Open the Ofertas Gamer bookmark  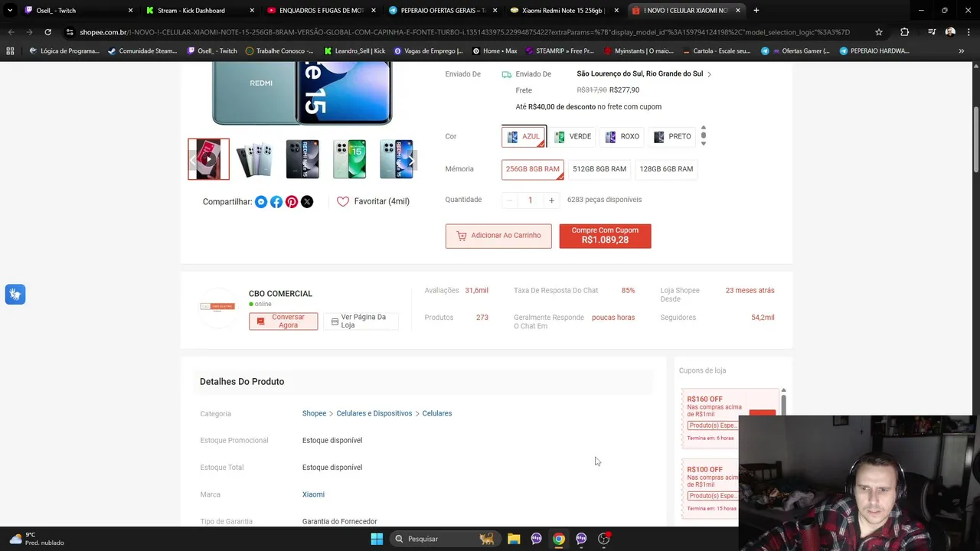pyautogui.click(x=795, y=51)
